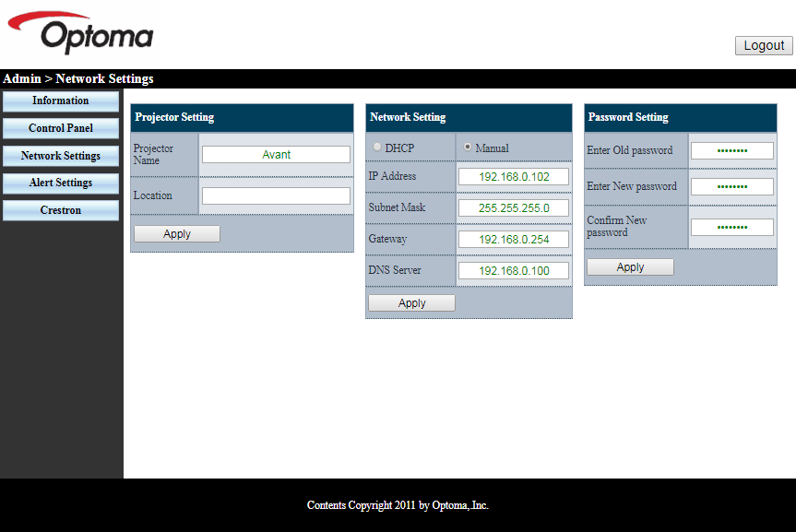
Task: Apply the Projector Setting changes
Action: point(177,234)
